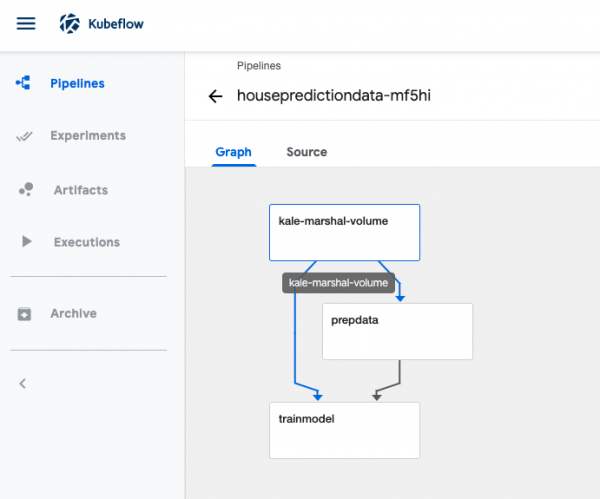600x499 pixels.
Task: Switch to the Graph tab
Action: click(233, 152)
